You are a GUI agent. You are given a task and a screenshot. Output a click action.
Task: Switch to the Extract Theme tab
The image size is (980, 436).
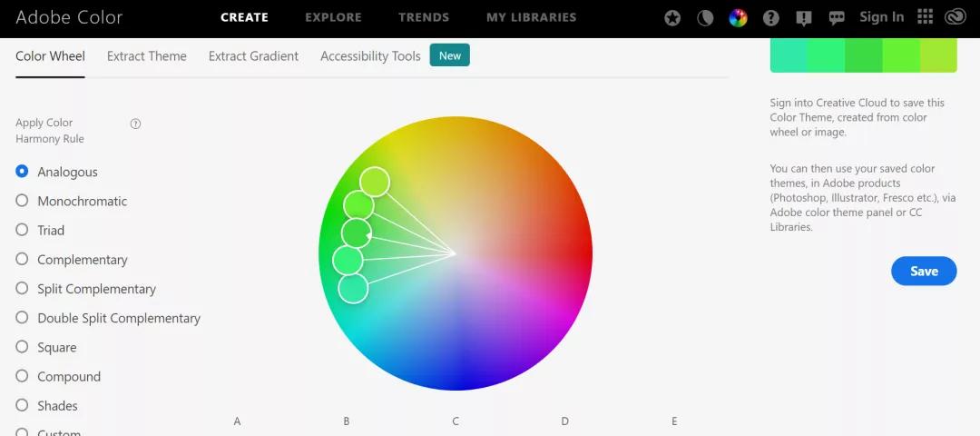click(147, 56)
